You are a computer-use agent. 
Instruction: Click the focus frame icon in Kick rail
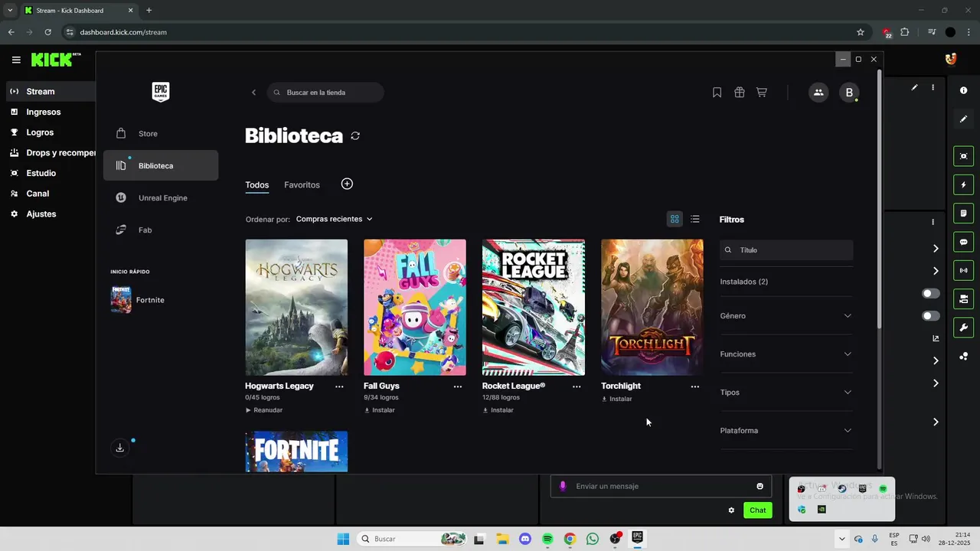(964, 156)
